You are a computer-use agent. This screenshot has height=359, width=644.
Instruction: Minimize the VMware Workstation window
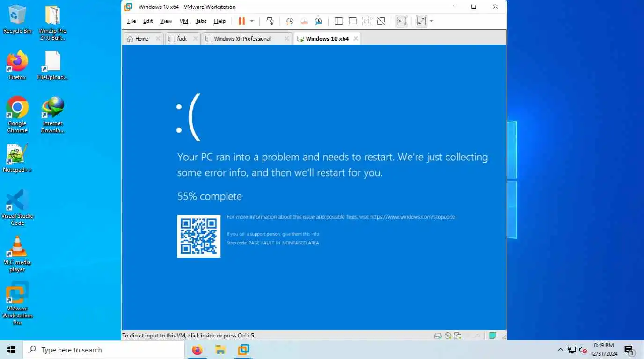[x=452, y=7]
